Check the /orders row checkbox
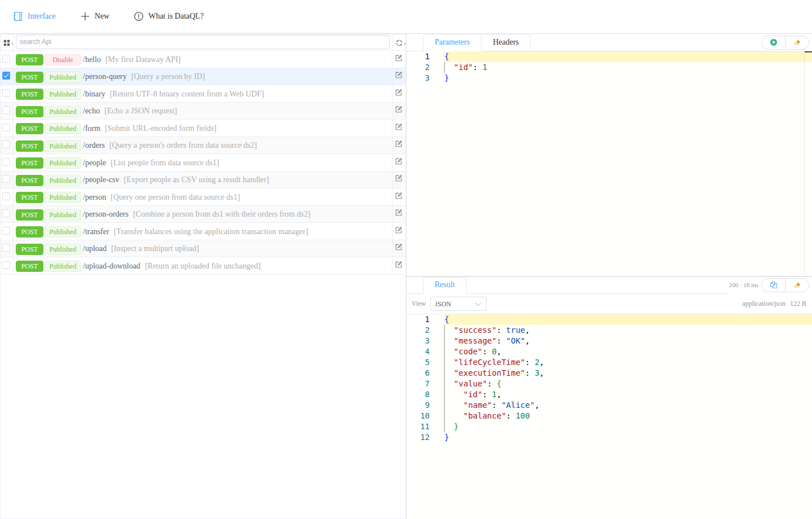Image resolution: width=812 pixels, height=519 pixels. [6, 144]
